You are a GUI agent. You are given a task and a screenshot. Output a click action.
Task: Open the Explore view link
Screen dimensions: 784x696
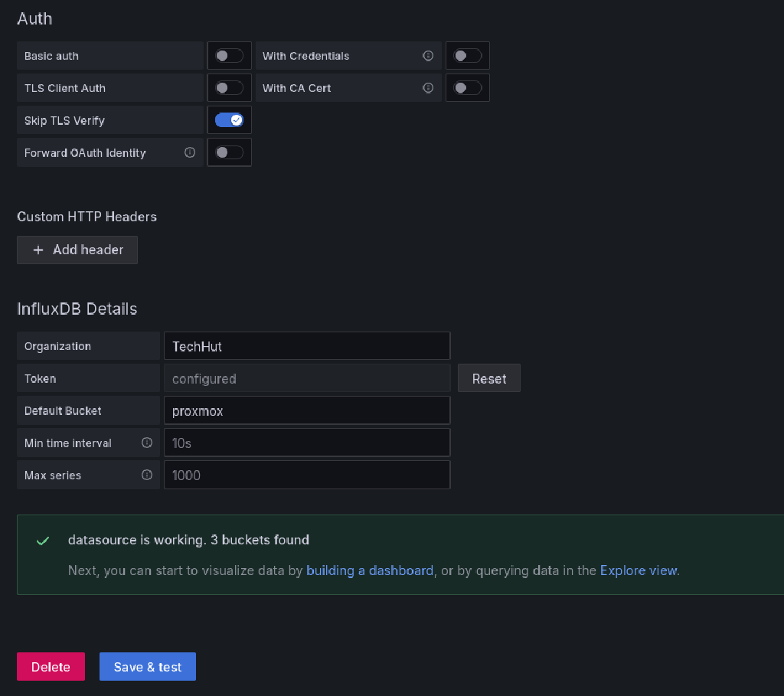tap(638, 570)
